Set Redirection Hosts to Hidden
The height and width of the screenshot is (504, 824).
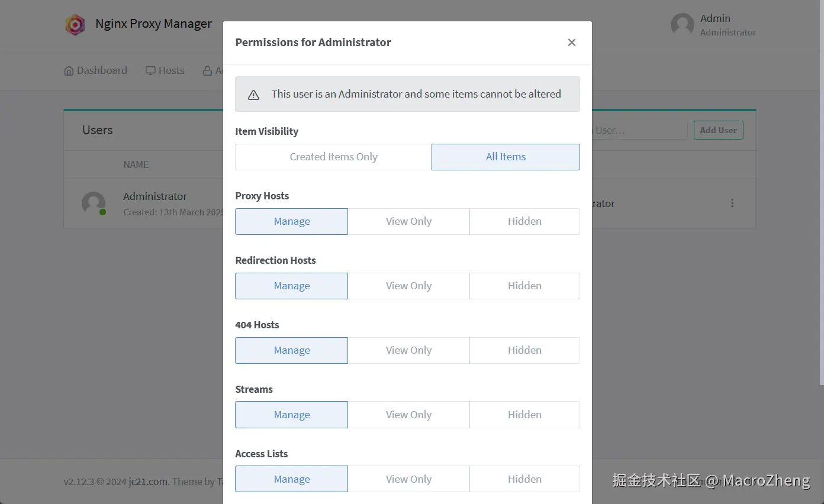(524, 286)
